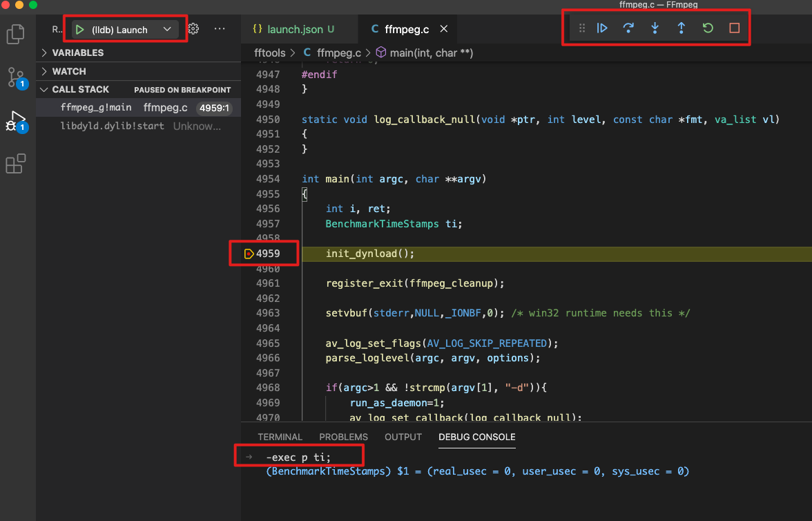Click the BenchmarkTimeStamps console output line
The height and width of the screenshot is (521, 812).
tap(478, 471)
